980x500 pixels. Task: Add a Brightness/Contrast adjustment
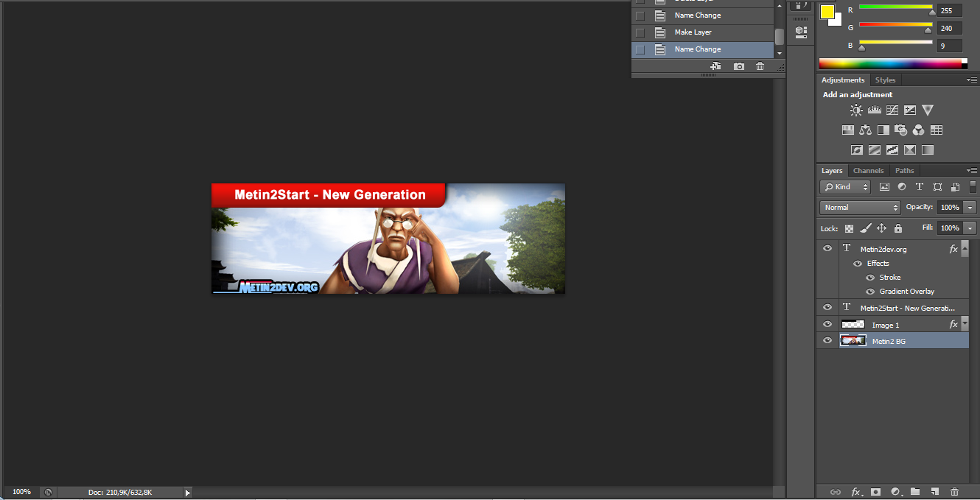856,110
